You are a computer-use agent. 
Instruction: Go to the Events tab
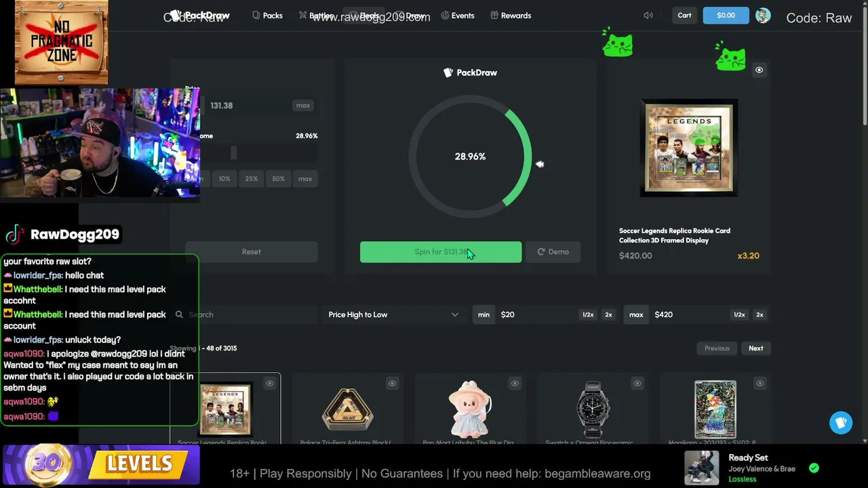(457, 16)
